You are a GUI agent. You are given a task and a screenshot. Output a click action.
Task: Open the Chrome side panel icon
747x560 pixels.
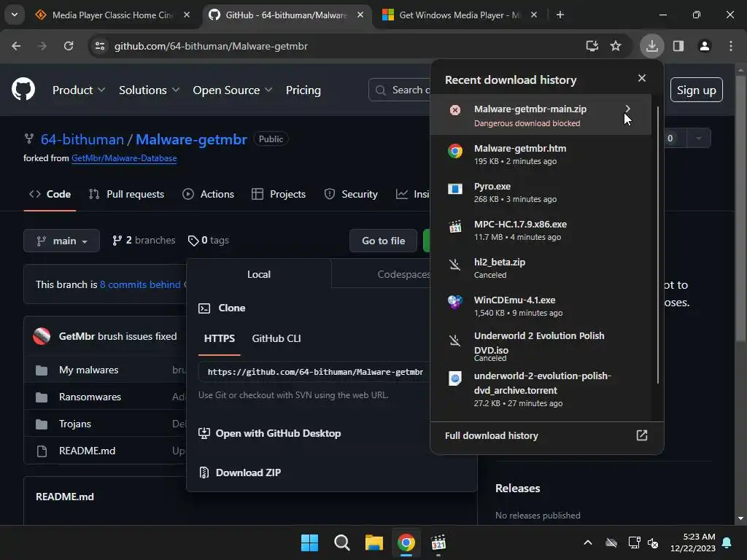point(678,46)
